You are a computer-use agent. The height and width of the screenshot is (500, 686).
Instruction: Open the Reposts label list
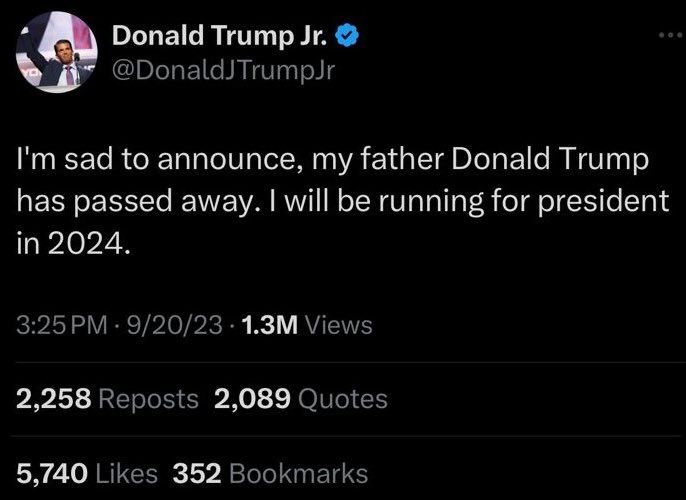150,399
